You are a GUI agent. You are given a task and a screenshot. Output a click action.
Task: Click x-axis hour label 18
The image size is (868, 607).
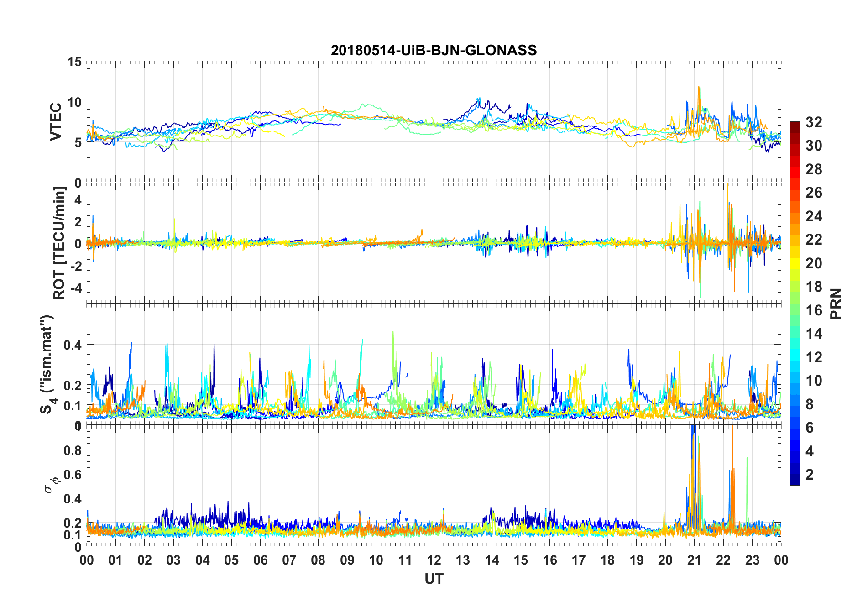(607, 560)
